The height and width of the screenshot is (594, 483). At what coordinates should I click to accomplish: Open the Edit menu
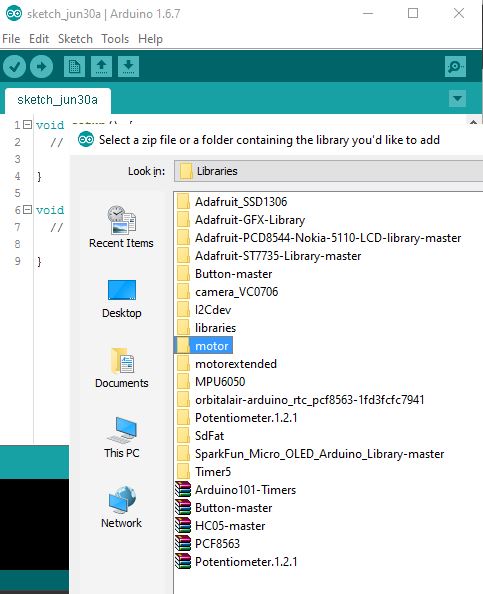pyautogui.click(x=39, y=39)
